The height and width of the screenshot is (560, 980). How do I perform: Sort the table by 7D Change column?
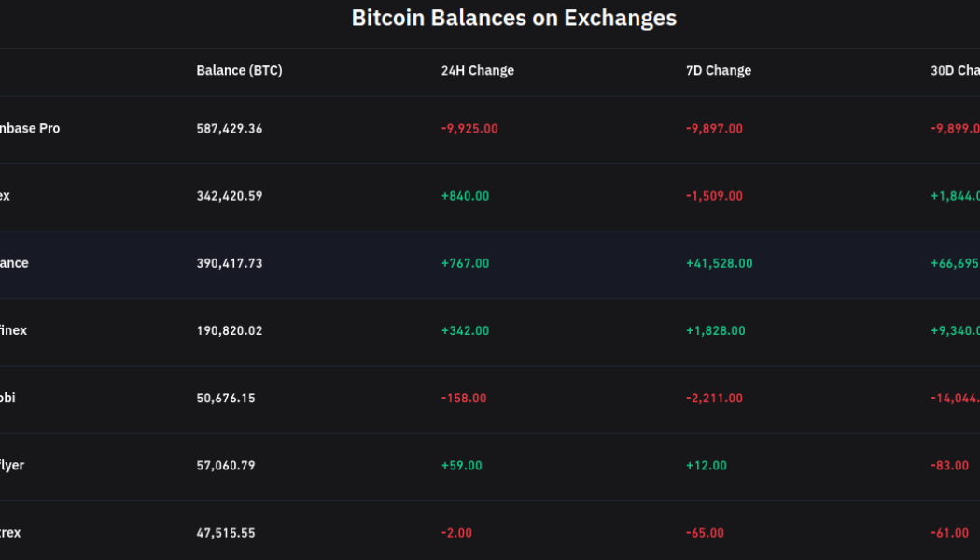click(x=718, y=70)
